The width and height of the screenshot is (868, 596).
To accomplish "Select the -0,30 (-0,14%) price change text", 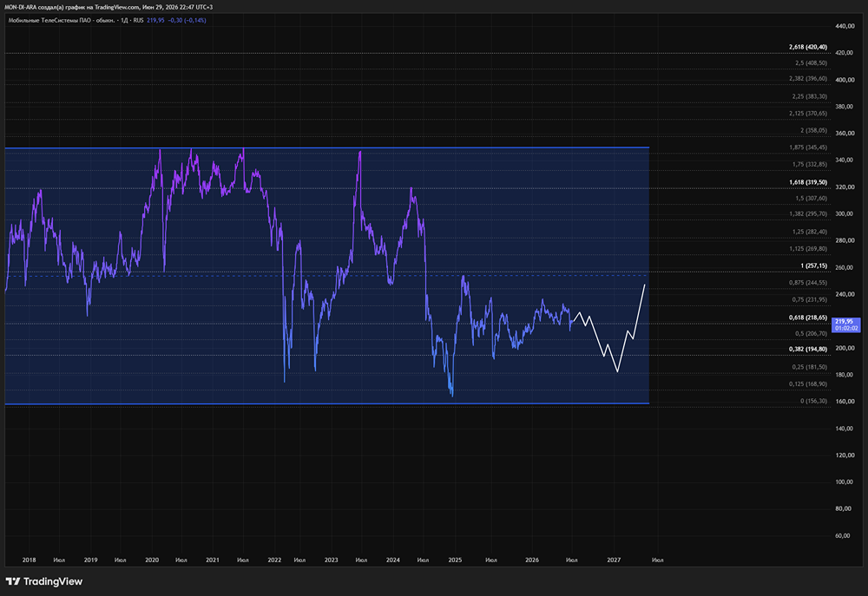I will (x=187, y=21).
